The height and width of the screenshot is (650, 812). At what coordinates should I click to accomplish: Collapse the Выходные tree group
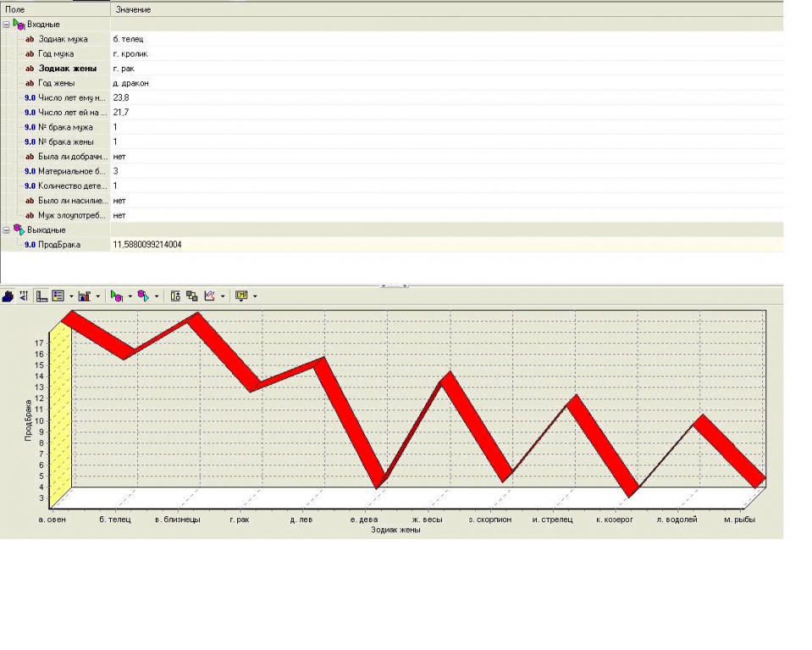pos(6,230)
